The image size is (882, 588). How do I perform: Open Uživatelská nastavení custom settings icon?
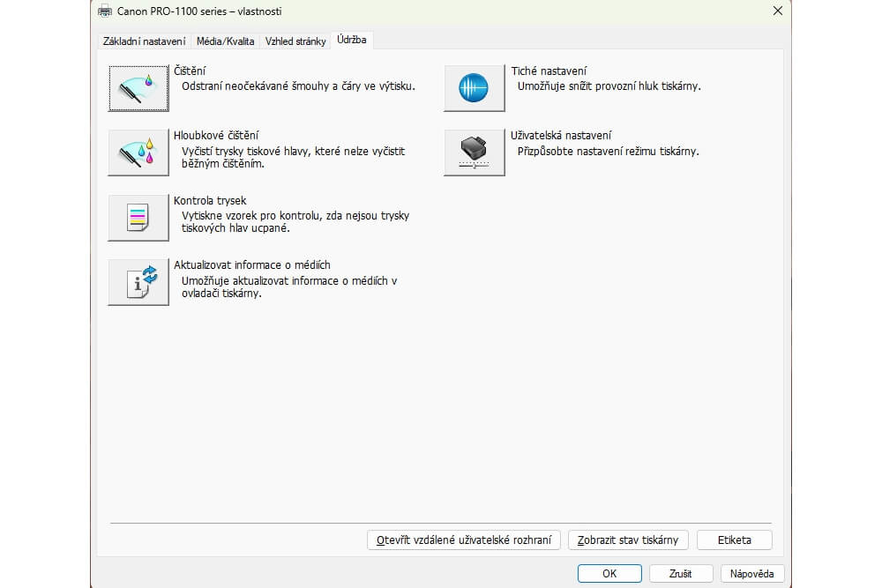(475, 153)
